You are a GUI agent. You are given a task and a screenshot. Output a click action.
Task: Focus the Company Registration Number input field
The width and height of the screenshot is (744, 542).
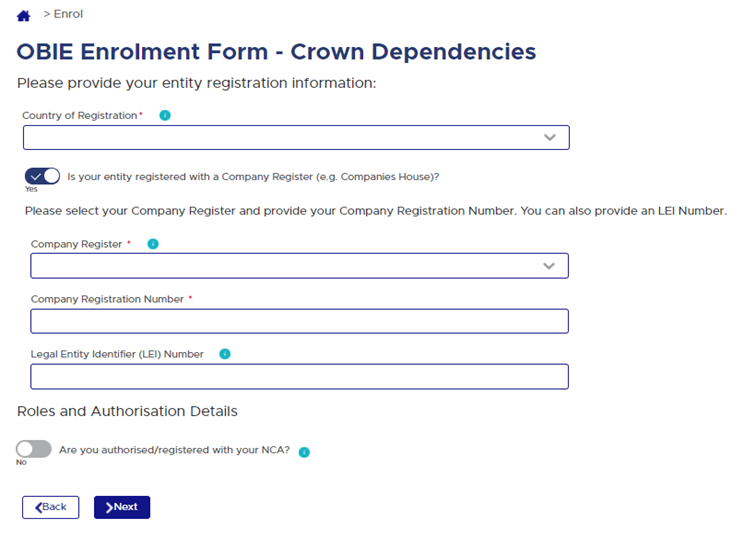(x=299, y=321)
